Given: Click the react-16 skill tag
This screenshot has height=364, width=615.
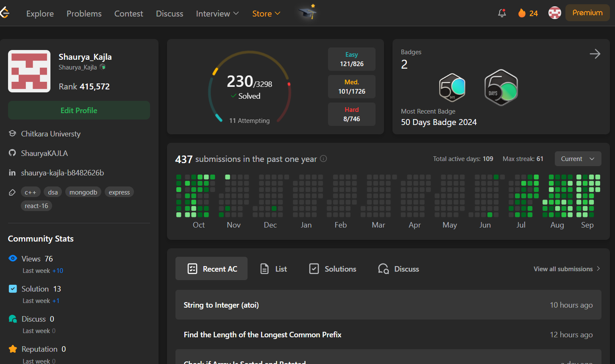Looking at the screenshot, I should pos(36,206).
